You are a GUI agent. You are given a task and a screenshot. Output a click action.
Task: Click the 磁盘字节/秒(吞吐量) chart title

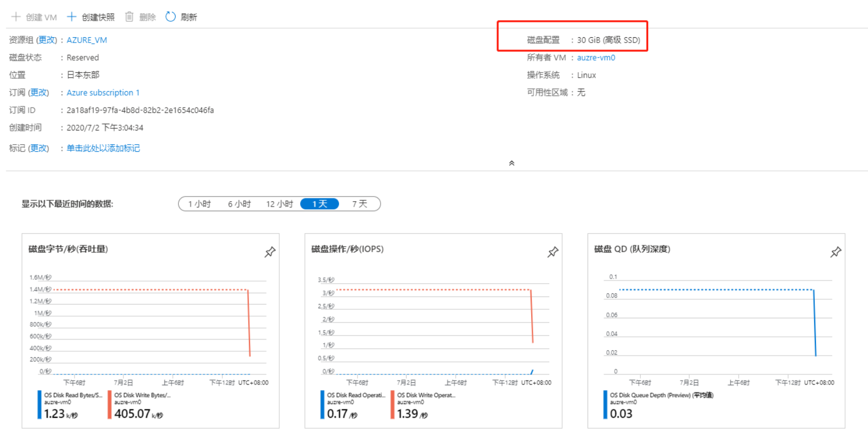(x=68, y=249)
